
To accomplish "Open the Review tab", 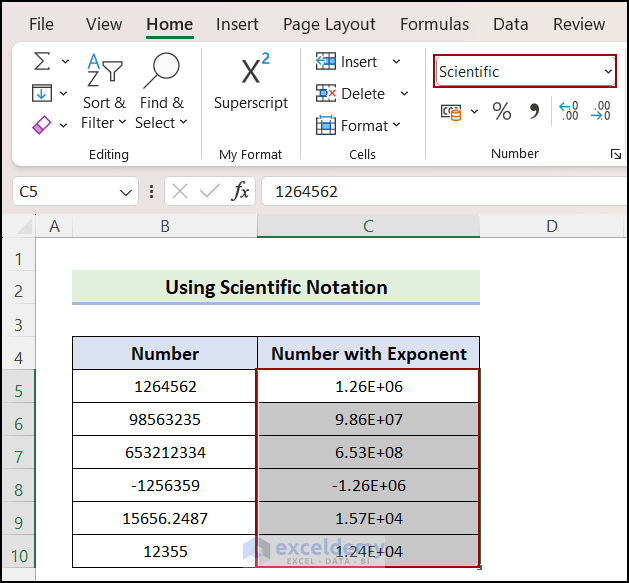I will coord(579,24).
